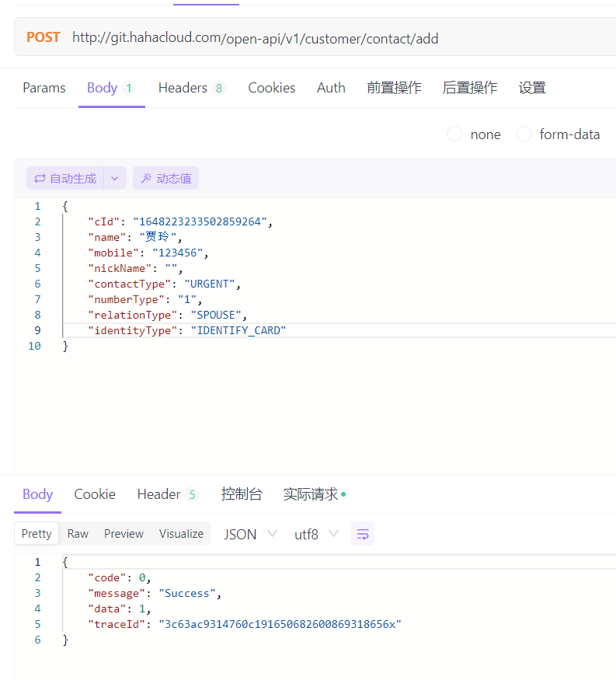Image resolution: width=616 pixels, height=680 pixels.
Task: Select the form-data body type radio
Action: coord(524,134)
